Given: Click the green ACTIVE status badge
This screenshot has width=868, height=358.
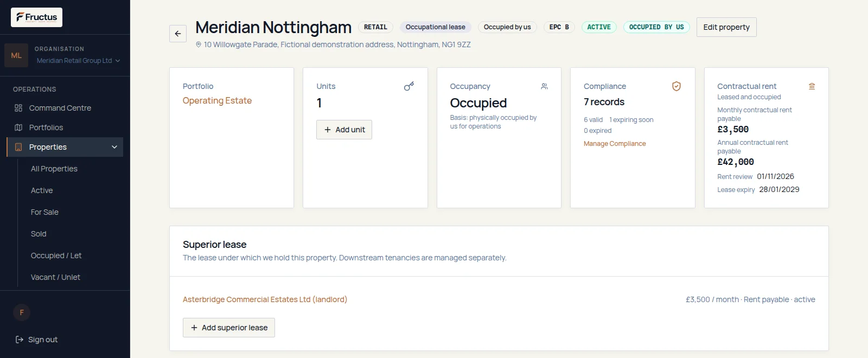Looking at the screenshot, I should click(x=599, y=27).
